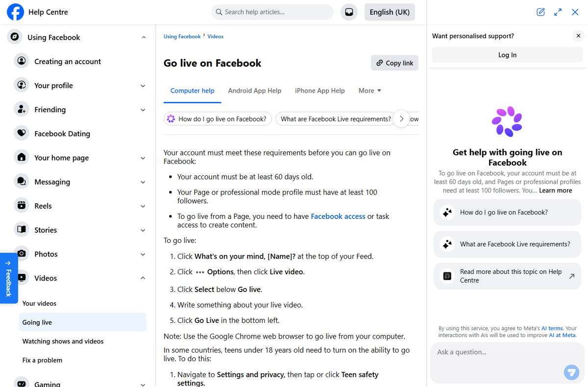Expand the assistant panel to full size
The width and height of the screenshot is (588, 387).
tap(558, 12)
